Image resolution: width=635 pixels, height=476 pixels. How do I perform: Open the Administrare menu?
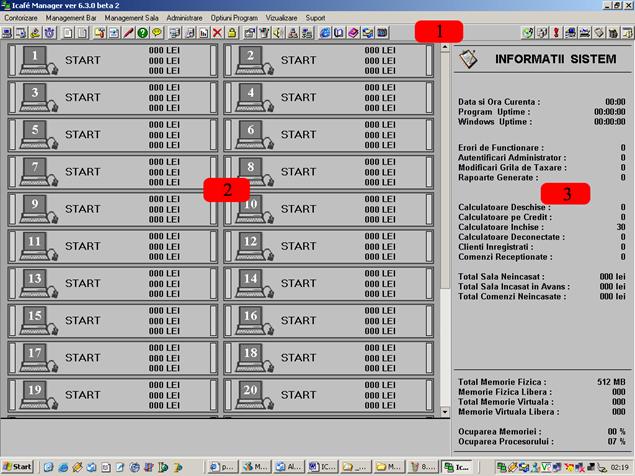point(184,18)
